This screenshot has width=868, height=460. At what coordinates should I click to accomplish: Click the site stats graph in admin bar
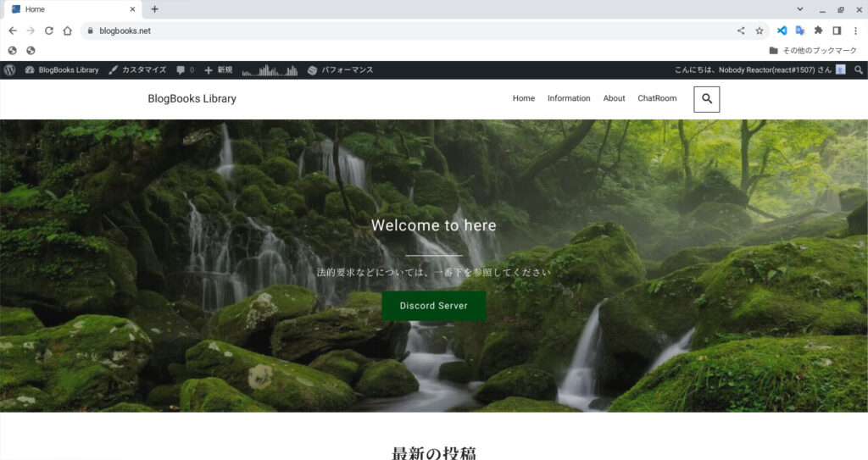tap(268, 70)
